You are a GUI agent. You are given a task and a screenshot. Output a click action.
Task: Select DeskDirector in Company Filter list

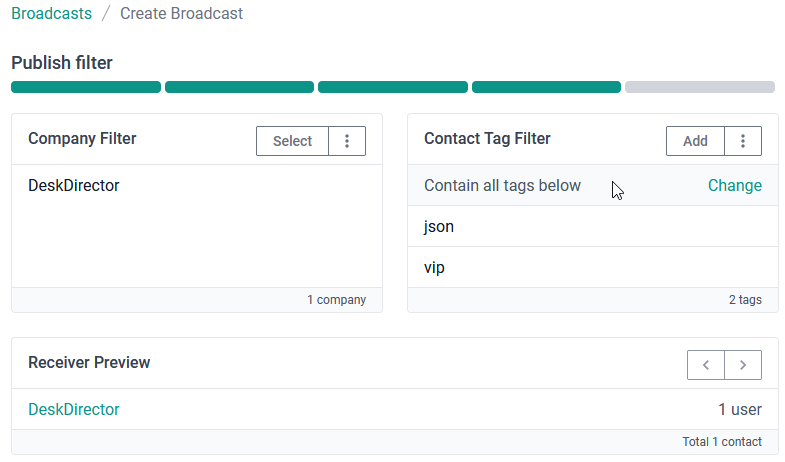tap(74, 186)
